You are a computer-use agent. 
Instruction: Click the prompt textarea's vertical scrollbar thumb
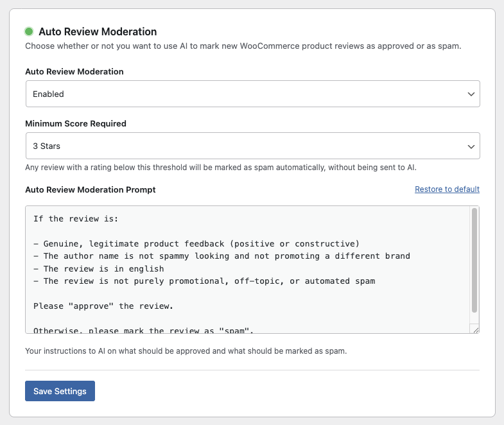474,260
